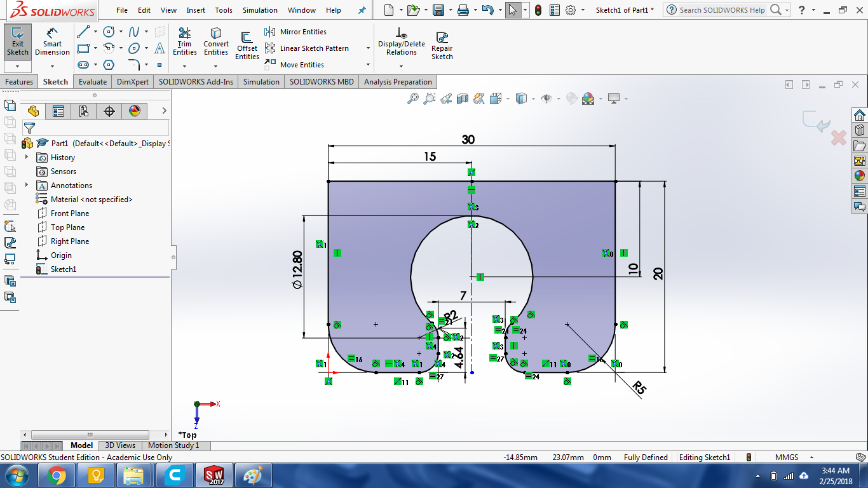This screenshot has height=488, width=868.
Task: Open the Circle tool dropdown arrow
Action: 121,32
